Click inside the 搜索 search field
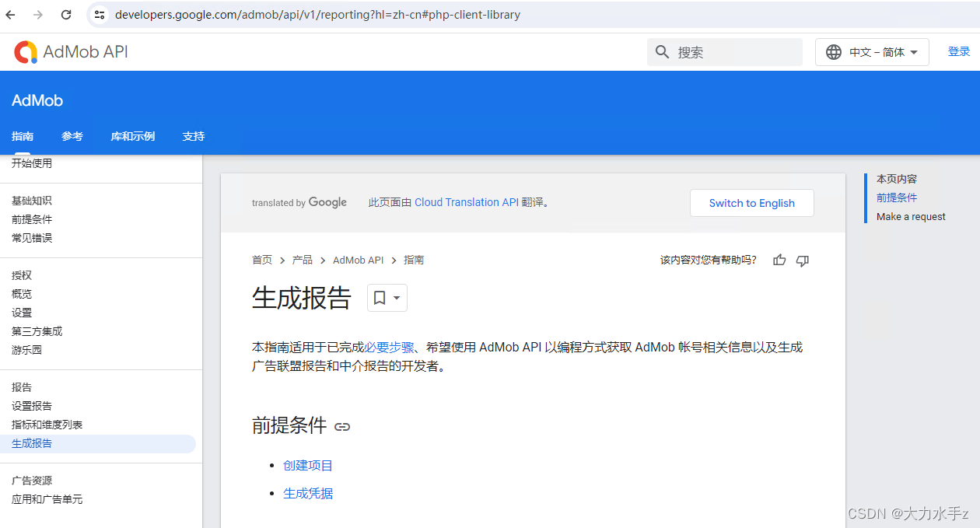This screenshot has height=528, width=980. tap(723, 52)
